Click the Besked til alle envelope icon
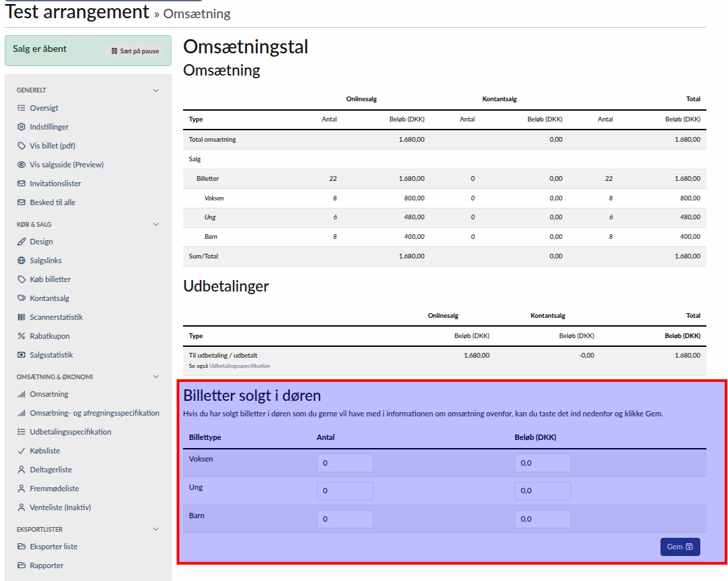 point(22,202)
